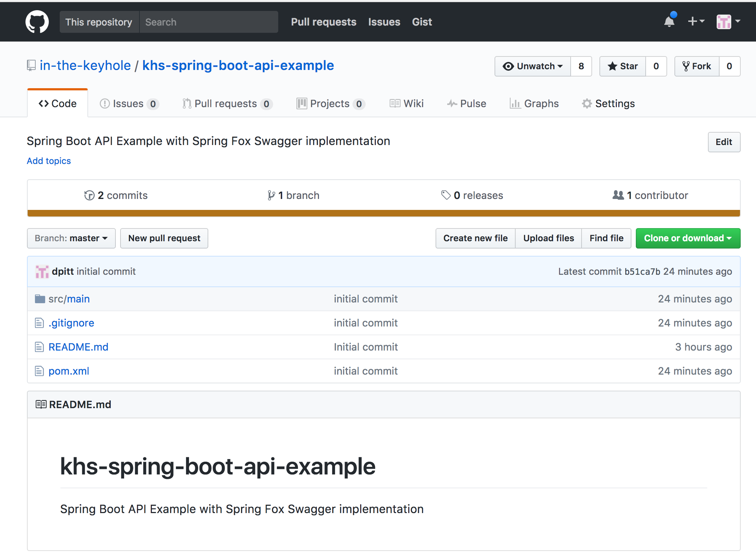
Task: Open the user avatar account menu
Action: tap(728, 21)
